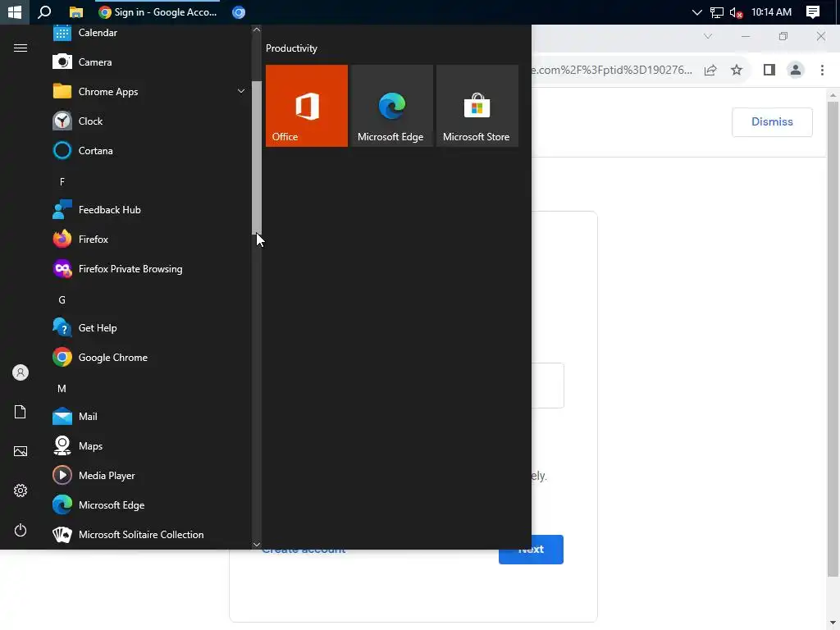This screenshot has width=840, height=630.
Task: Open Settings gear in Start sidebar
Action: (21, 491)
